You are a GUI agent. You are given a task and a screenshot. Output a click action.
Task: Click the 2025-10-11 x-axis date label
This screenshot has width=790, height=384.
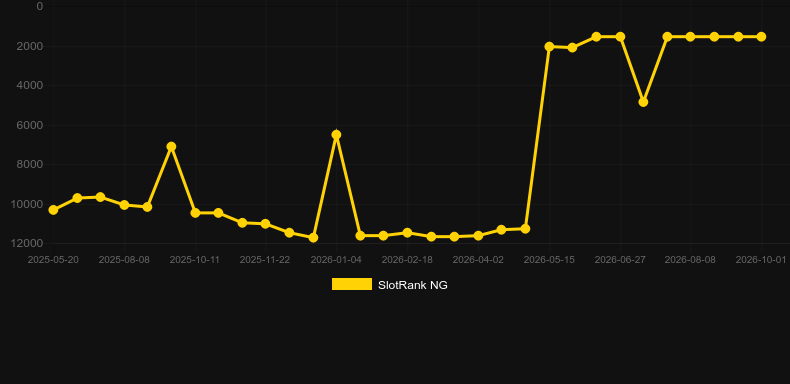click(194, 260)
